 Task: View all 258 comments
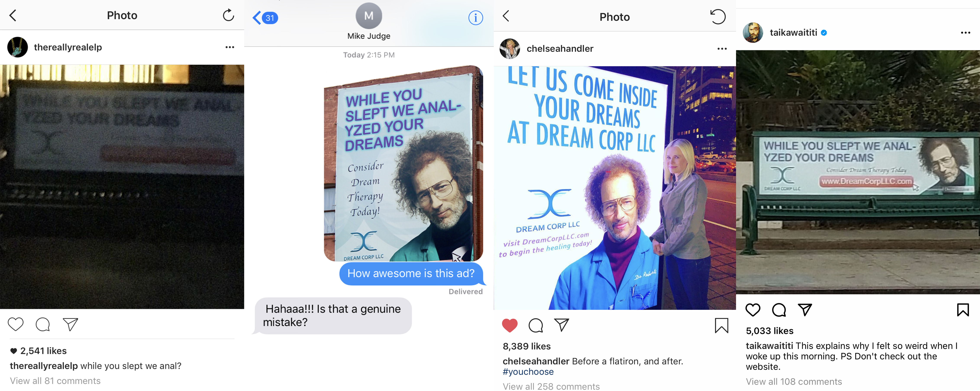pos(551,386)
